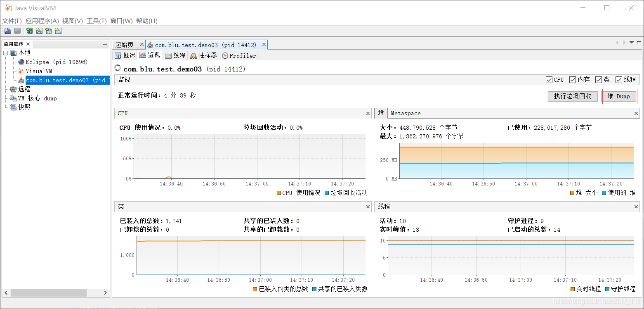
Task: Open the document list dropdown arrow
Action: point(632,43)
